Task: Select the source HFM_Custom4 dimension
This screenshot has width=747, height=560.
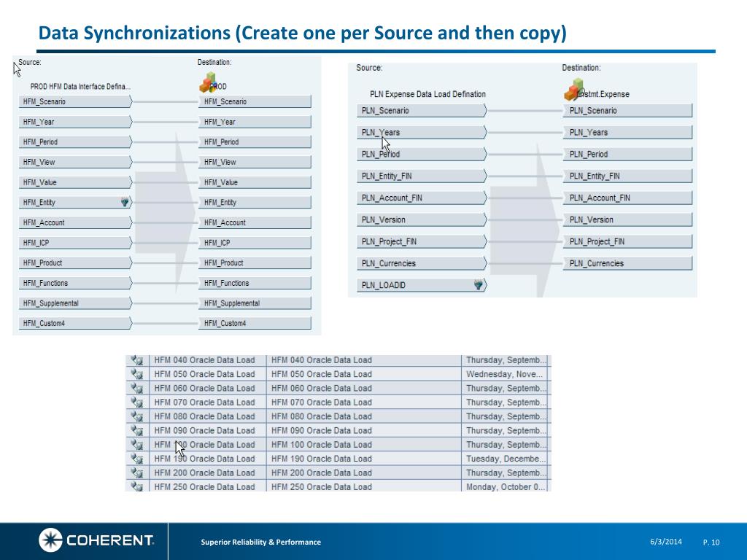Action: click(x=75, y=323)
